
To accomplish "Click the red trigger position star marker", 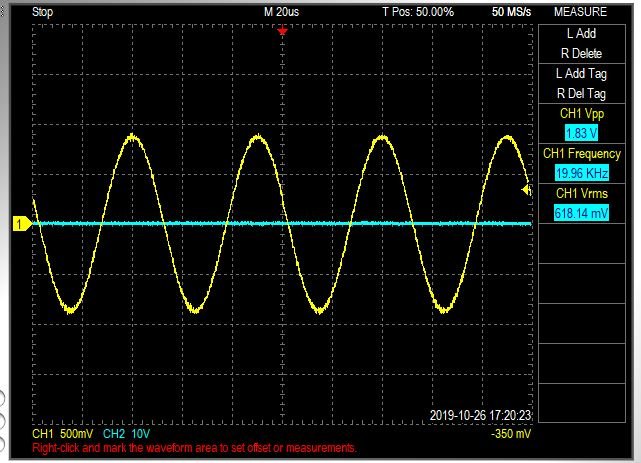I will point(282,31).
